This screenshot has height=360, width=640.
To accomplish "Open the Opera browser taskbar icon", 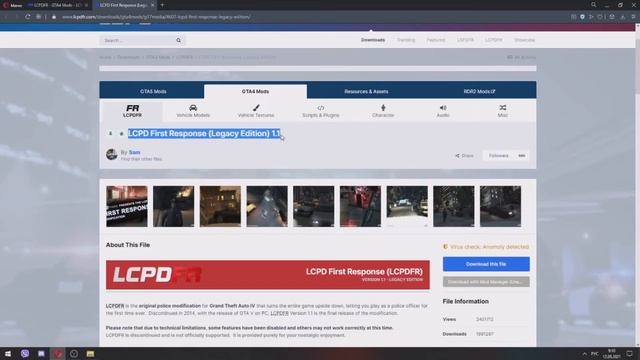I will point(58,353).
